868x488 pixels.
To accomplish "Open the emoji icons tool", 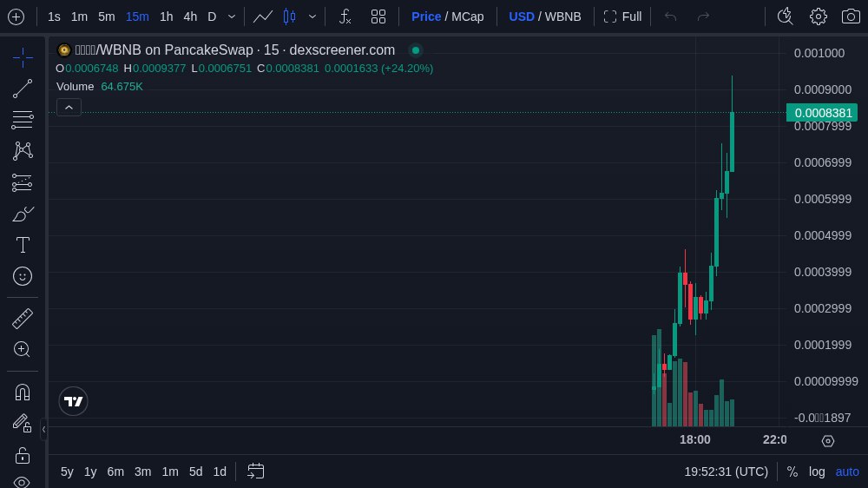I will pyautogui.click(x=23, y=276).
